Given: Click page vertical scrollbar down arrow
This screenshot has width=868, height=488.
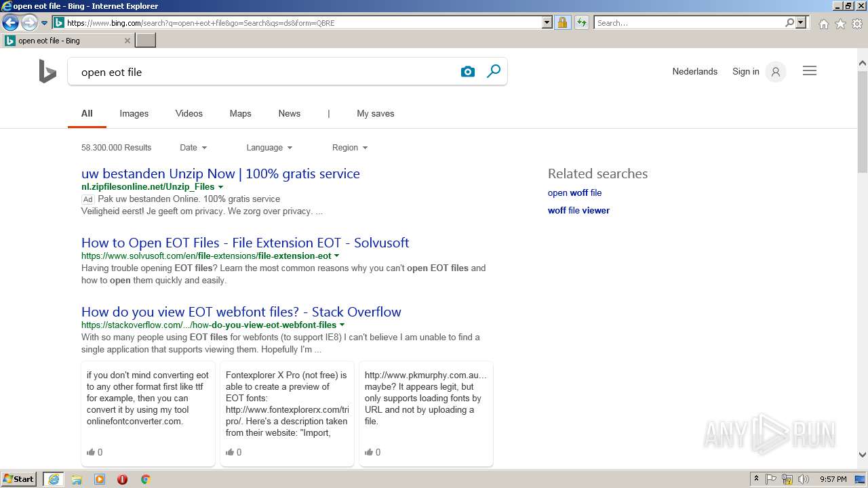Looking at the screenshot, I should coord(863,455).
